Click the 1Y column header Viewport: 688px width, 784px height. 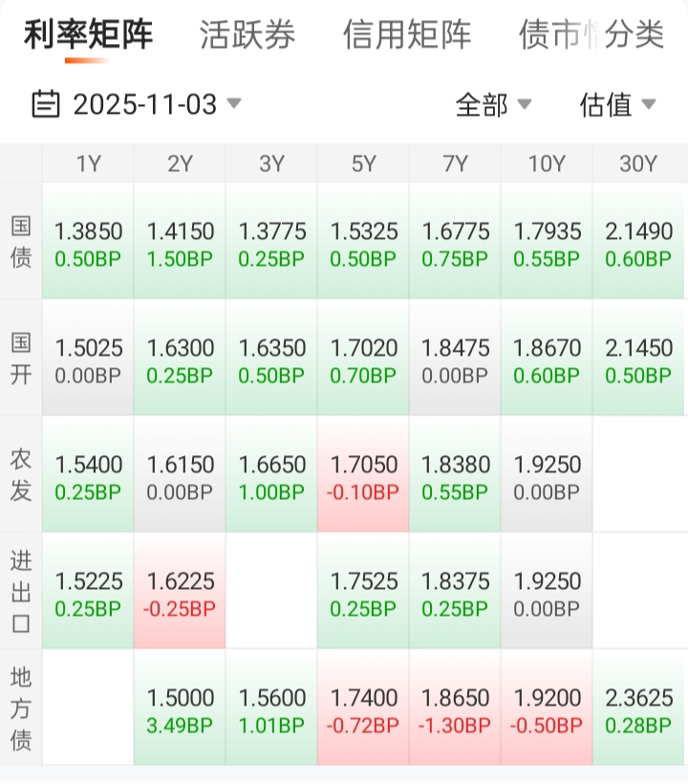click(88, 163)
